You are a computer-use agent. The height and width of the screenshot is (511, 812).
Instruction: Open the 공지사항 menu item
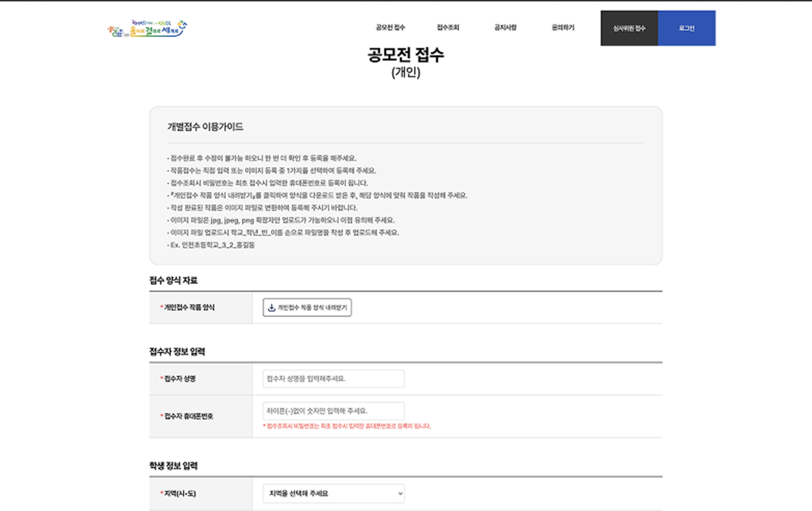[505, 28]
